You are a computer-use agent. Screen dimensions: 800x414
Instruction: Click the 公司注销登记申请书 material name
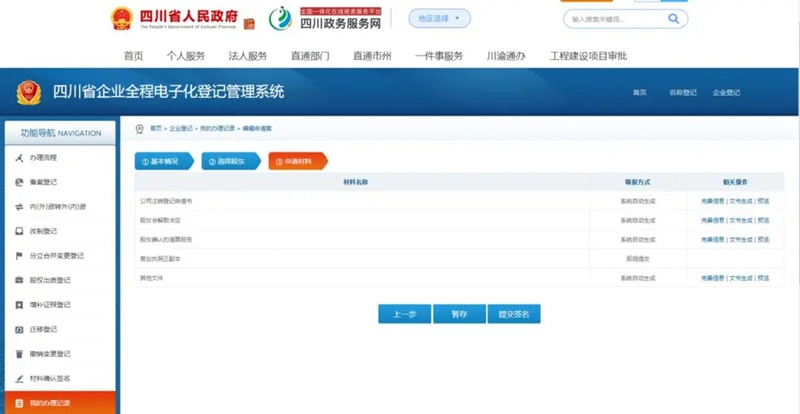click(x=166, y=201)
